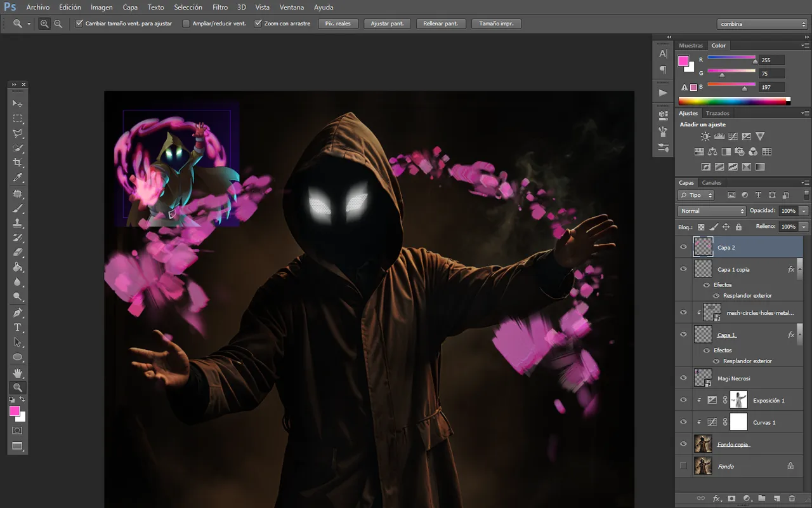
Task: Select the Paint Bucket tool
Action: [x=18, y=268]
